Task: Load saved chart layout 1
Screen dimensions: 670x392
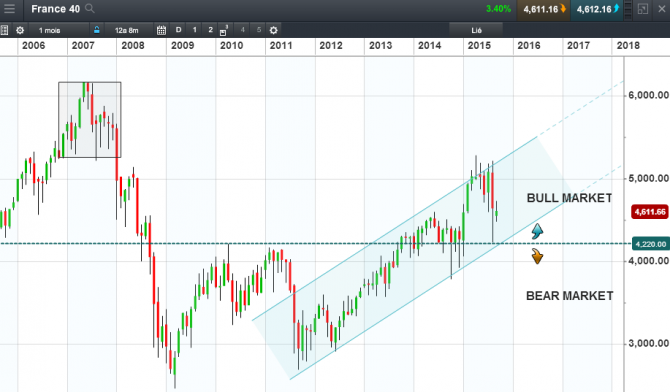Action: point(194,30)
